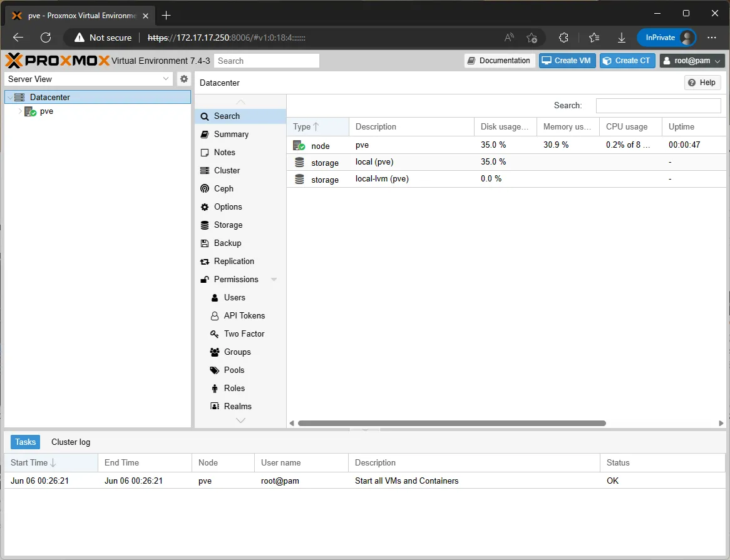Open a new browser tab
This screenshot has width=730, height=560.
(x=166, y=16)
